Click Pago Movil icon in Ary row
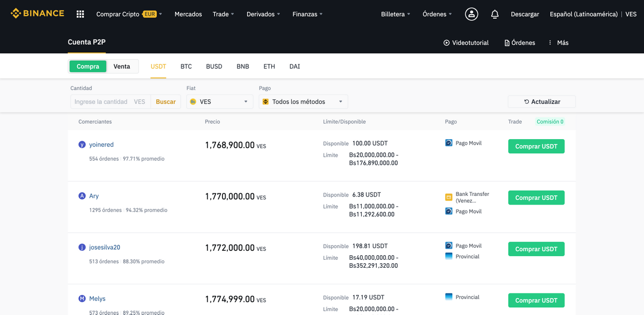 coord(449,212)
